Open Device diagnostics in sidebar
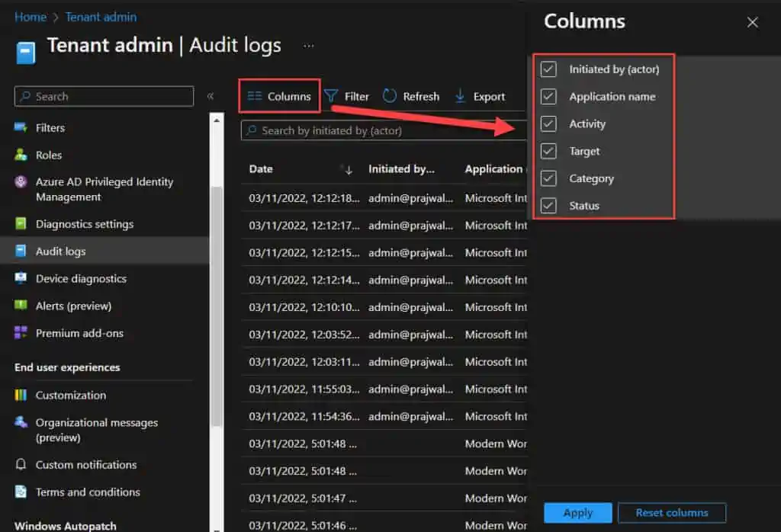 tap(81, 279)
